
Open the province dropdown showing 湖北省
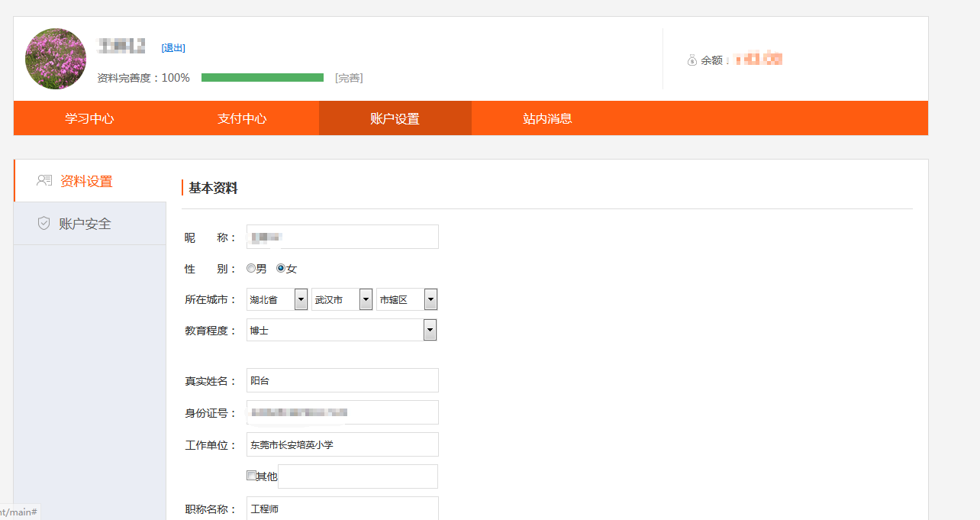coord(277,300)
